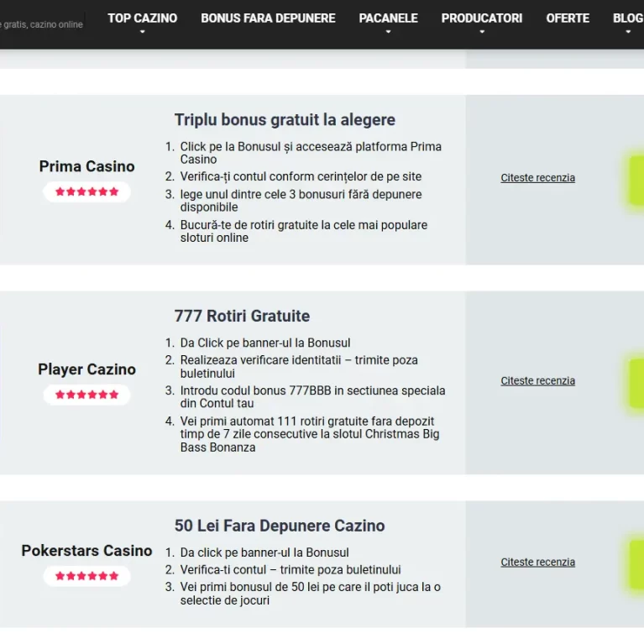Open Player Cazino Citeste recenzia link
This screenshot has height=644, width=644.
(x=537, y=380)
